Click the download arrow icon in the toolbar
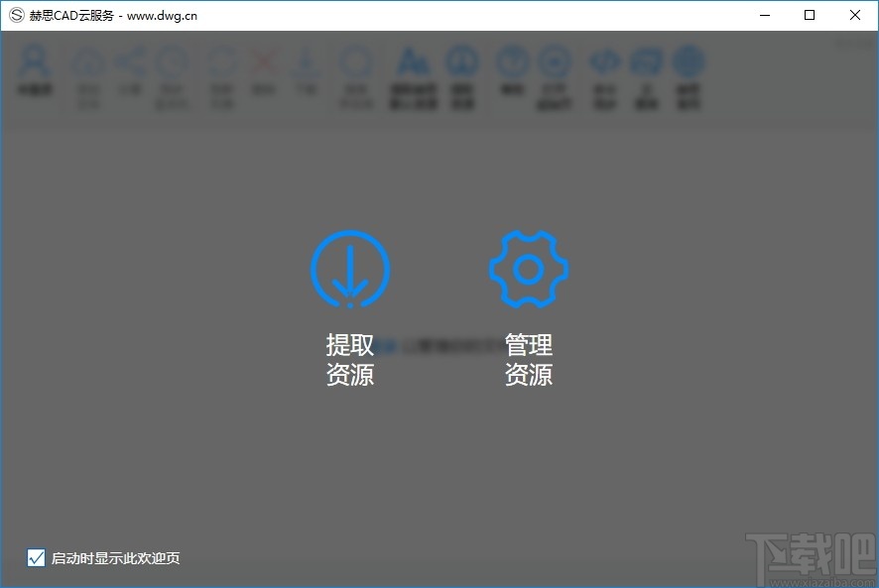879x588 pixels. click(x=305, y=61)
